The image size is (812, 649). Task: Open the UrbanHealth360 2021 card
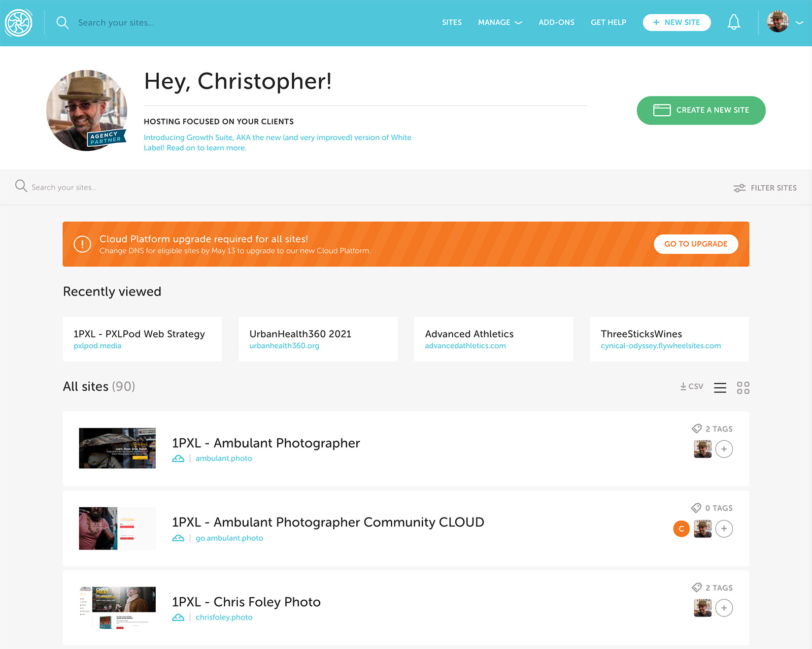318,339
